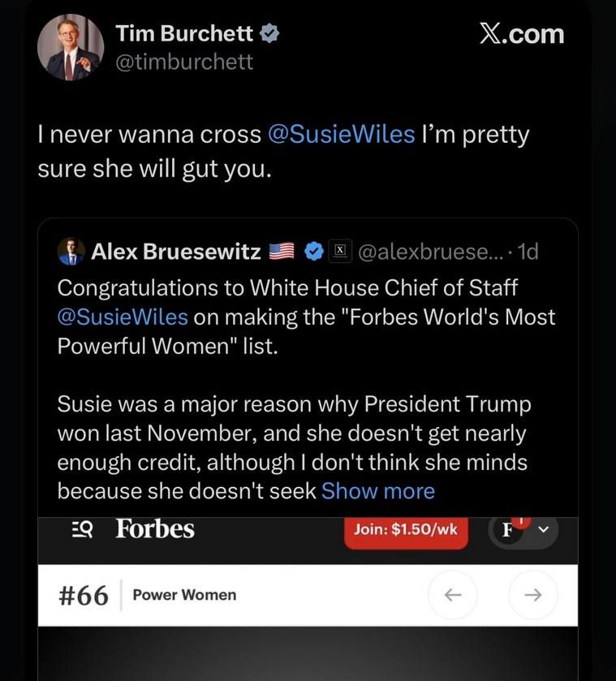616x681 pixels.
Task: Open @SusieWiles mention in quoted tweet
Action: point(123,317)
